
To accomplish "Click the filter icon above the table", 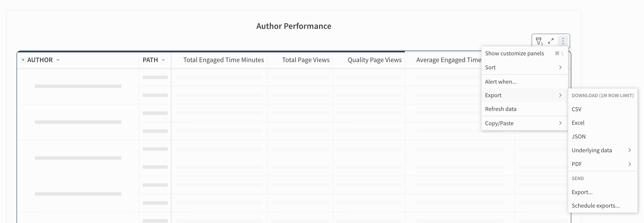I will click(539, 41).
